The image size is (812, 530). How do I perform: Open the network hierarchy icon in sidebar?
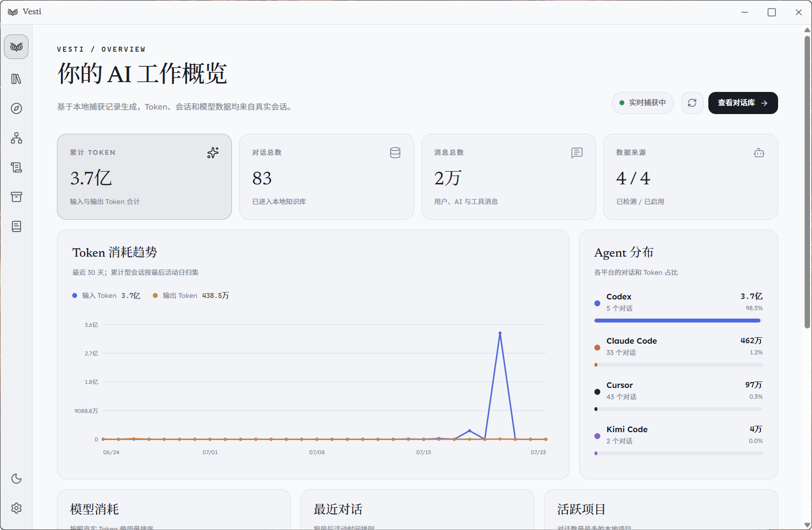click(x=16, y=138)
